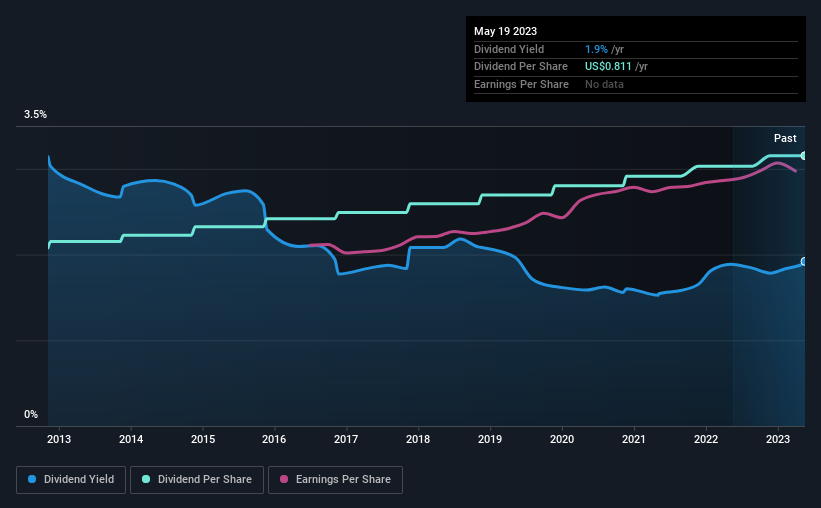Click the Past label in the chart
This screenshot has width=821, height=508.
point(785,138)
